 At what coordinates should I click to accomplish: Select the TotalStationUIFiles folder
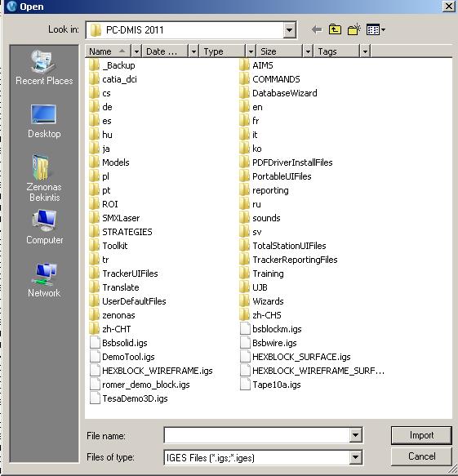[282, 246]
